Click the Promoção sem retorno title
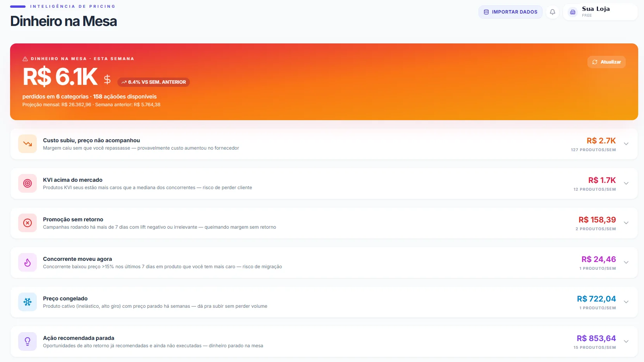 [x=73, y=219]
